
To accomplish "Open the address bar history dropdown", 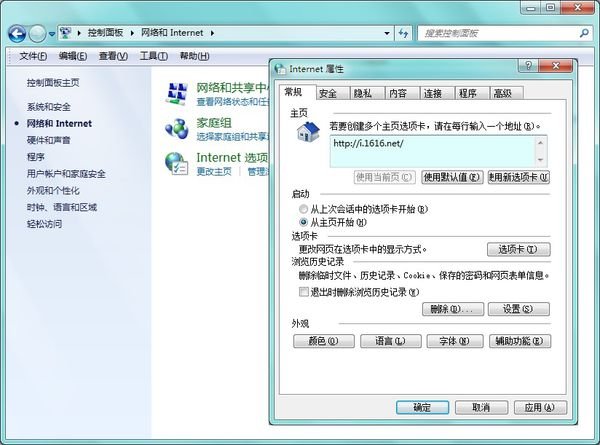I will (x=387, y=33).
